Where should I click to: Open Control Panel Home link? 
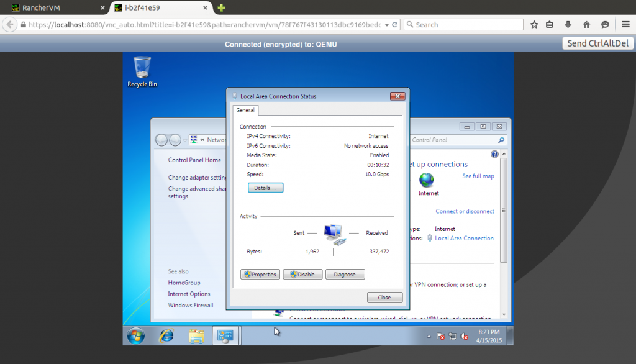point(194,160)
